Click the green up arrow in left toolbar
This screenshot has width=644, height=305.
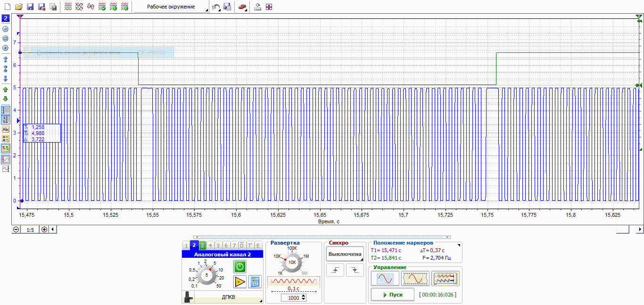(x=6, y=90)
